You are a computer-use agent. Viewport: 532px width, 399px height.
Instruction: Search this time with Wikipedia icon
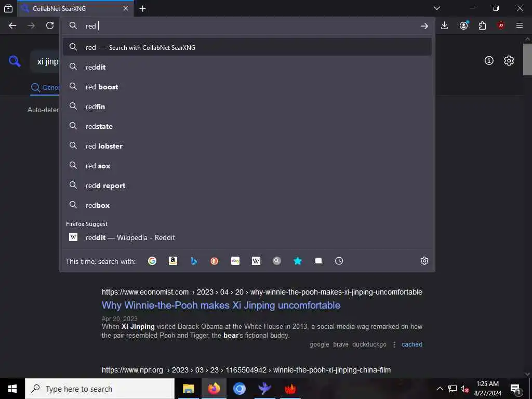[256, 261]
